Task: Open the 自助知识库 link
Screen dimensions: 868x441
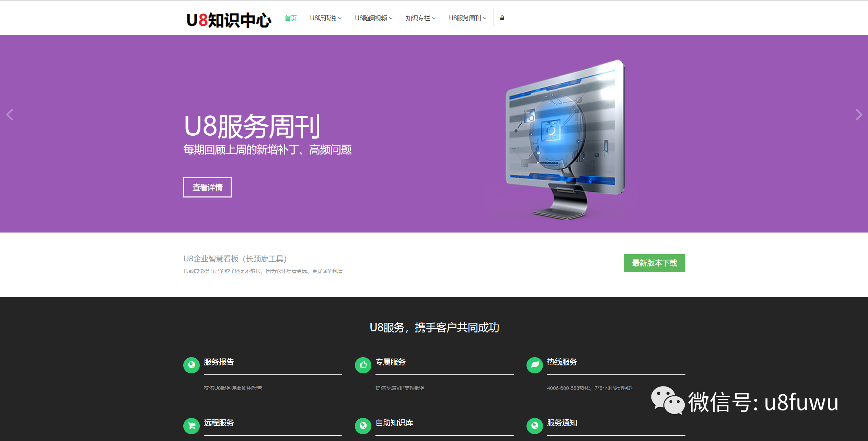Action: [x=394, y=423]
